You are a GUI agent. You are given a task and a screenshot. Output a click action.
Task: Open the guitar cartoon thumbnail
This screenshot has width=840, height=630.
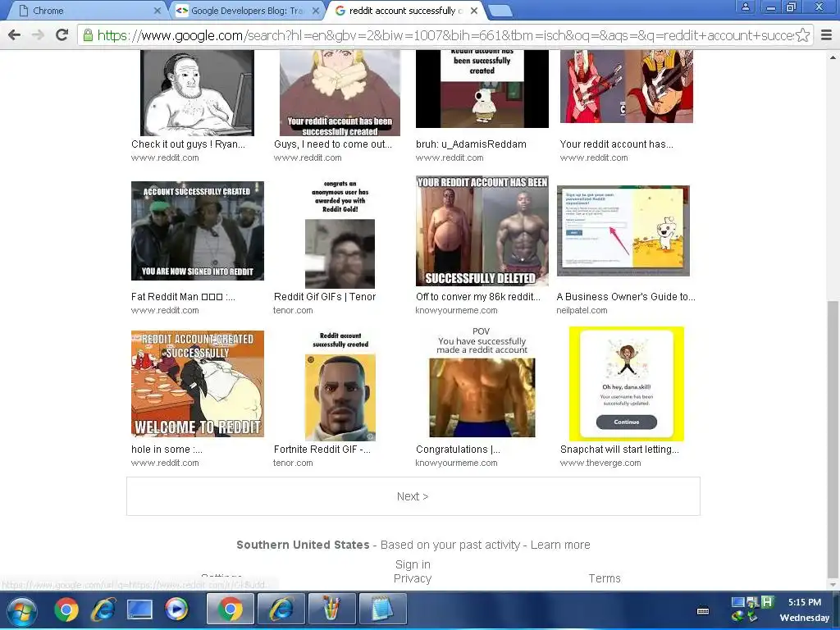point(626,86)
